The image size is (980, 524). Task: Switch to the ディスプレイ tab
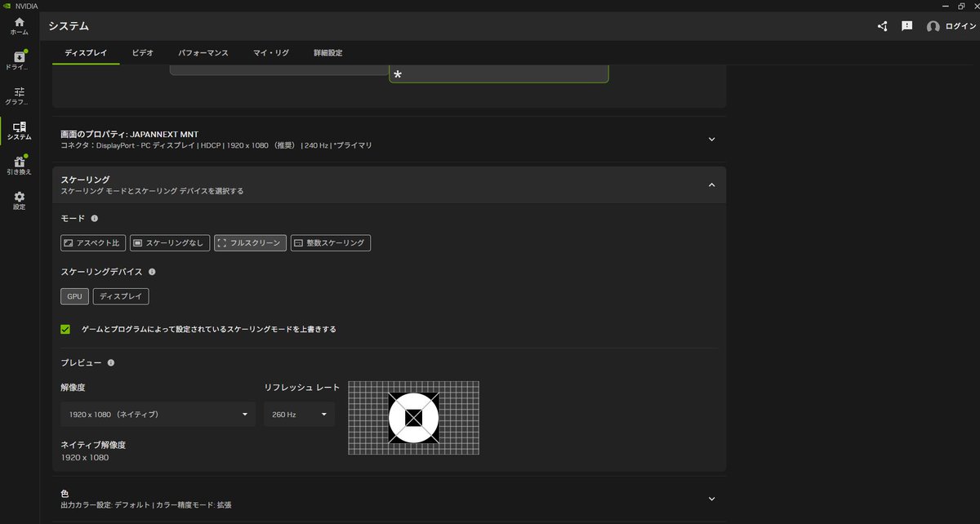coord(86,52)
